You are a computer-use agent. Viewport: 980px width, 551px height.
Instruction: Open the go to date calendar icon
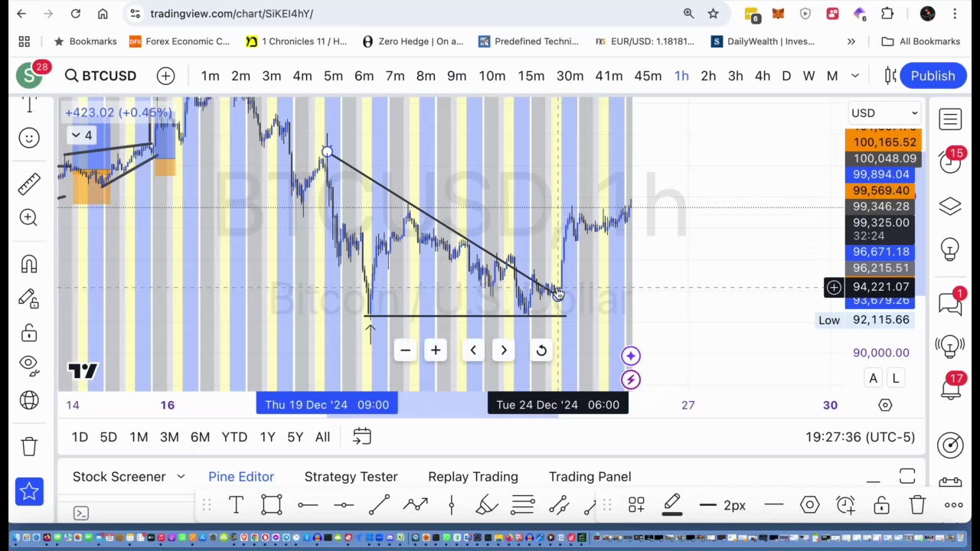(x=362, y=436)
